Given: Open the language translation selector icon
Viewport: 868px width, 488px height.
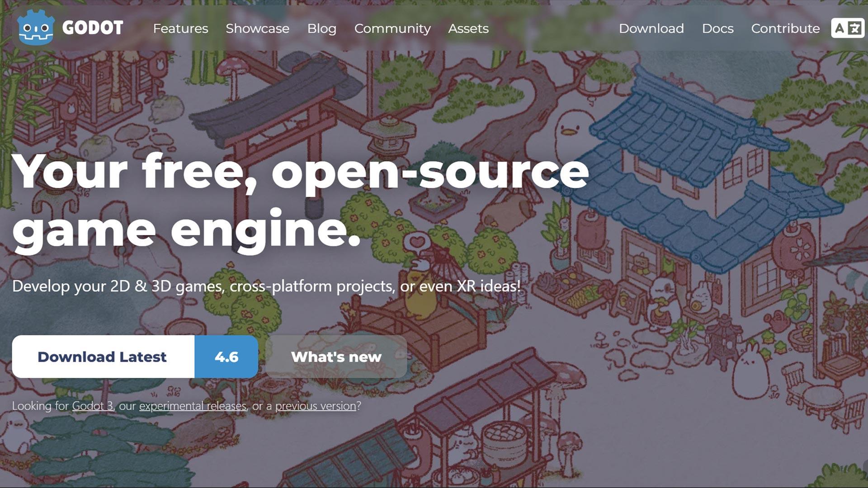Looking at the screenshot, I should point(847,28).
